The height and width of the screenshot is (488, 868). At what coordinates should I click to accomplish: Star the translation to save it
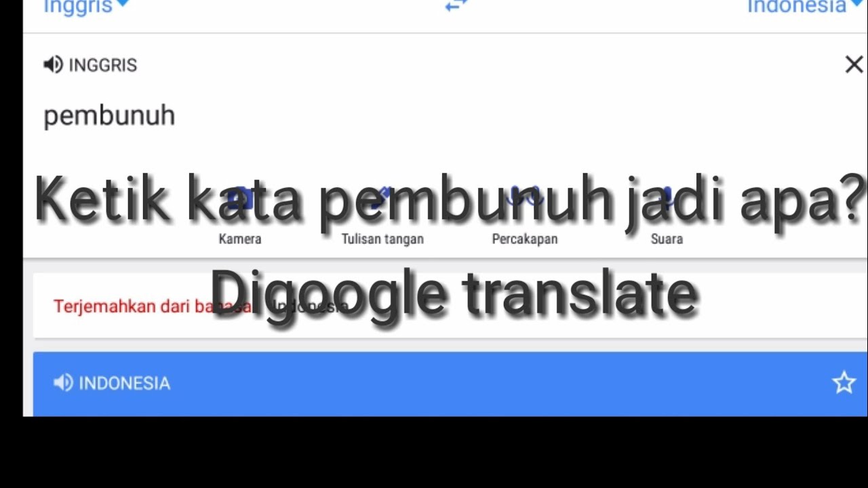(844, 383)
